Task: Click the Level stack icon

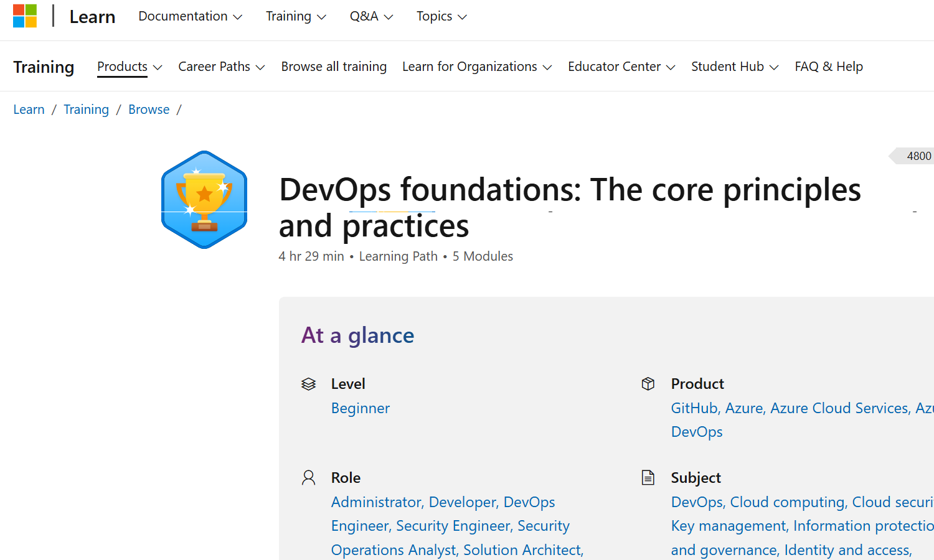Action: click(309, 384)
